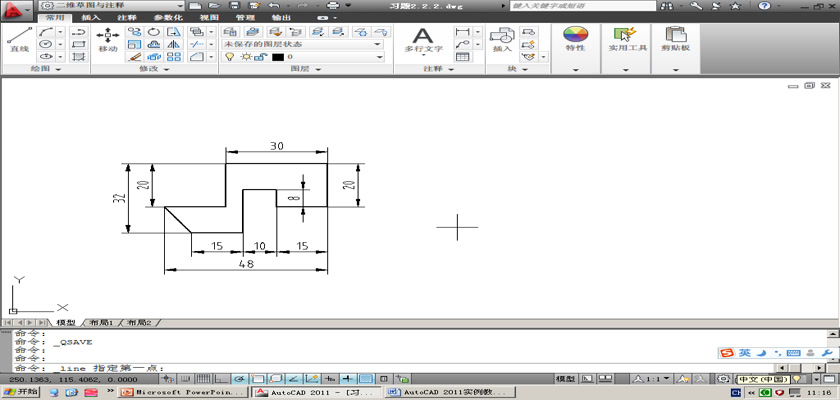Image resolution: width=840 pixels, height=400 pixels.
Task: Click the Save icon in quick access toolbar
Action: pyautogui.click(x=234, y=5)
